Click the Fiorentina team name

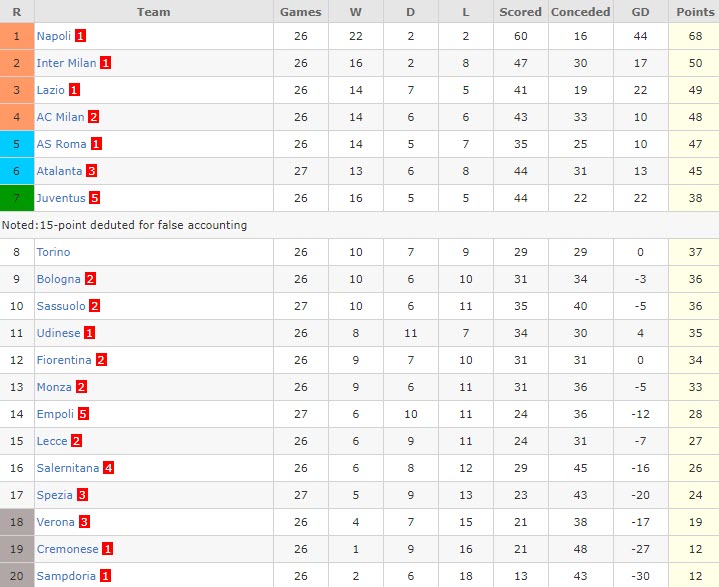point(64,360)
